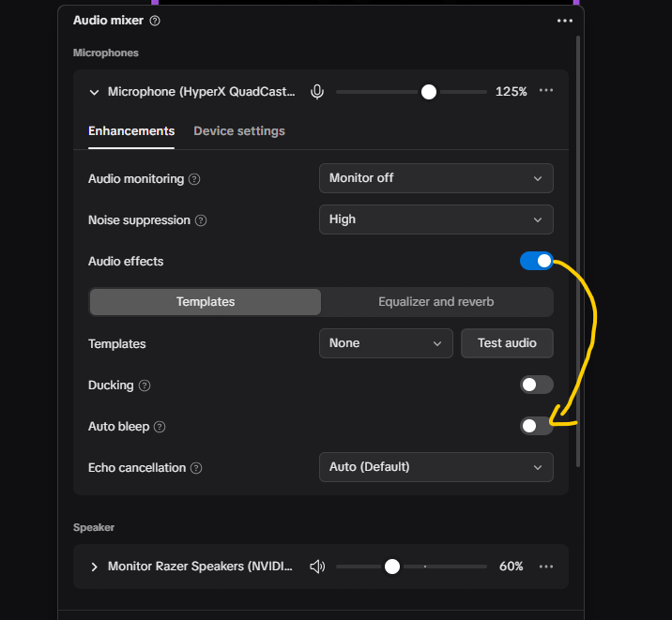Show Audio monitoring help tooltip
This screenshot has width=672, height=620.
pos(194,179)
